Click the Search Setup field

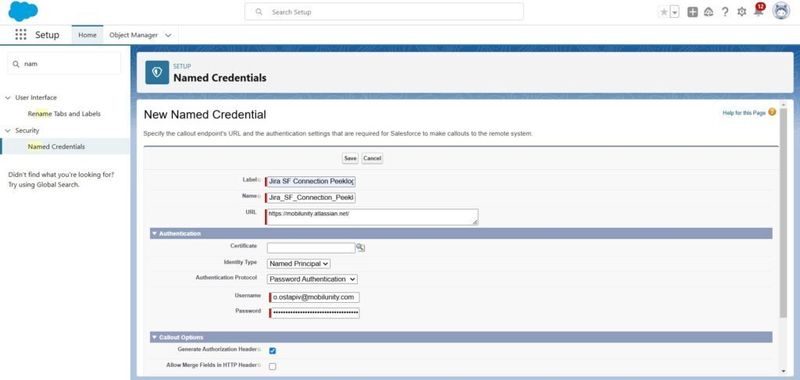384,12
